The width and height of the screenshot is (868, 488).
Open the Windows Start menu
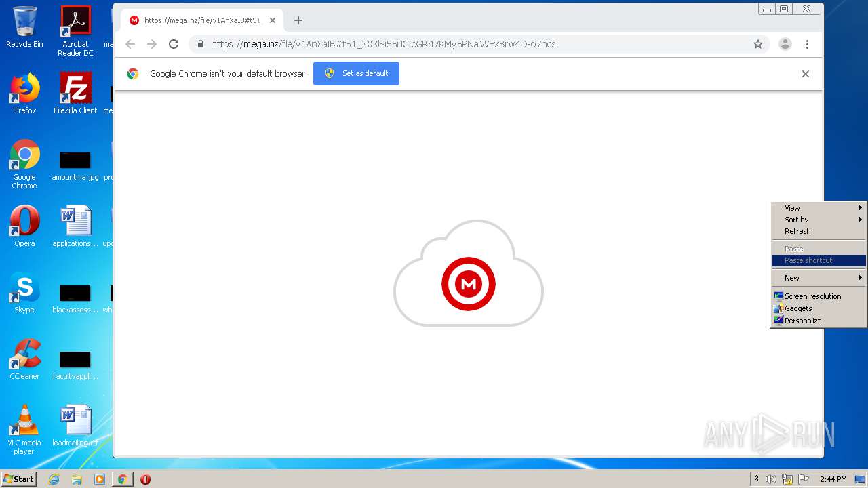(19, 479)
